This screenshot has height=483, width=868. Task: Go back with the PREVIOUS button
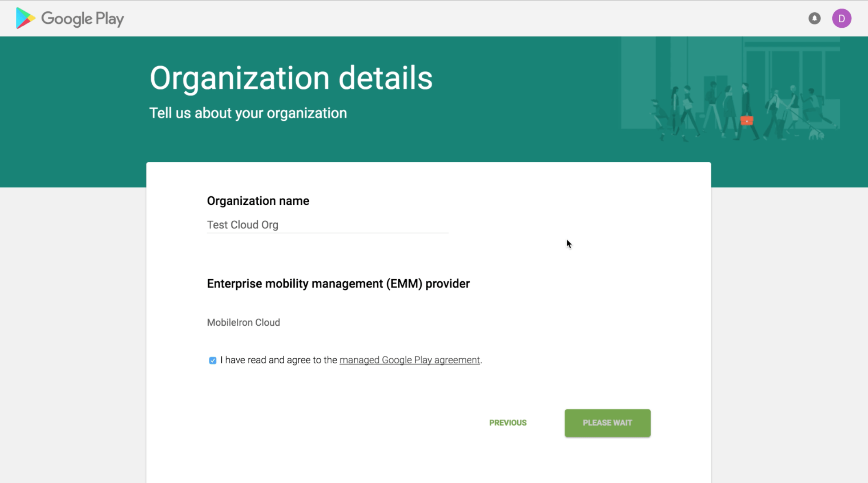tap(508, 423)
